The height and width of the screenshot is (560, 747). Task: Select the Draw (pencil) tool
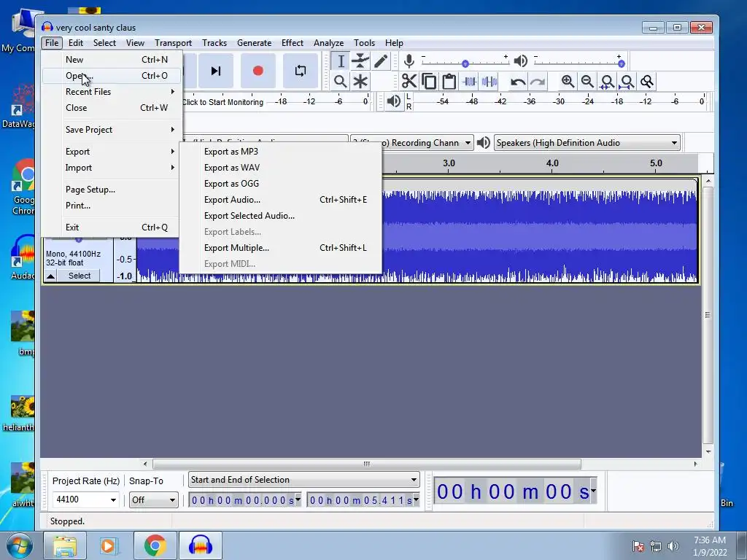pyautogui.click(x=381, y=61)
